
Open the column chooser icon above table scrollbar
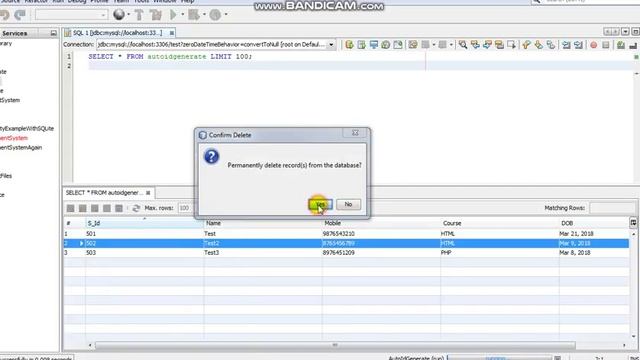coord(633,223)
